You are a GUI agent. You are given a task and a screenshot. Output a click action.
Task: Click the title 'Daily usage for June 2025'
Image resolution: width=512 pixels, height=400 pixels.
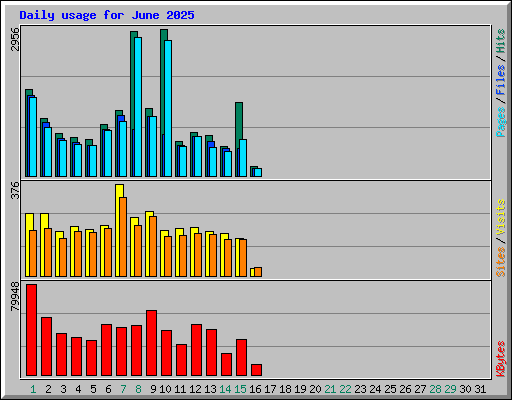click(107, 15)
